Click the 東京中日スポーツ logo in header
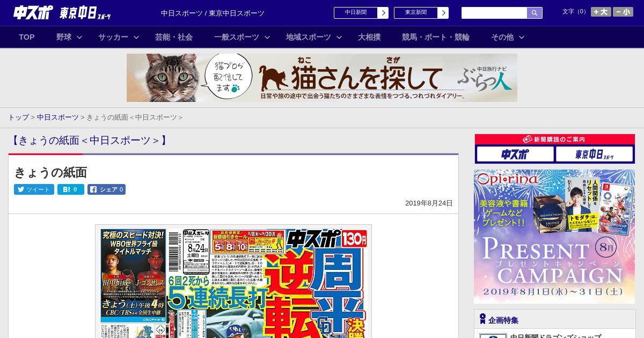Viewport: 644px width, 338px height. click(85, 13)
